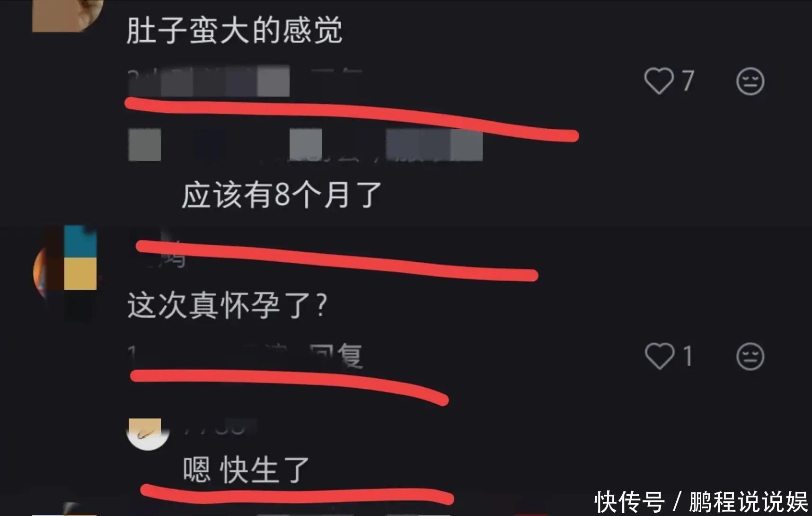Screen dimensions: 812x516
Task: Open the top commenter's avatar
Action: click(x=67, y=16)
